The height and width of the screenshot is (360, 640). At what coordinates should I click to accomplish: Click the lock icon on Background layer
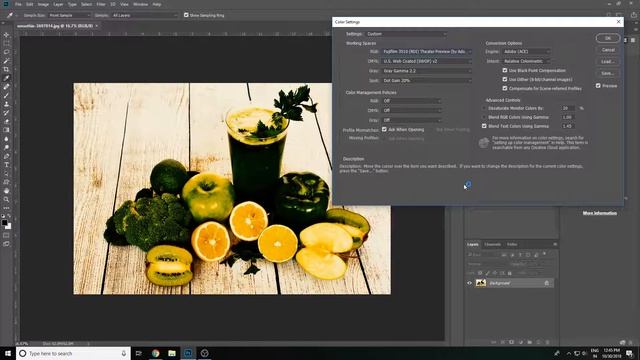[547, 283]
